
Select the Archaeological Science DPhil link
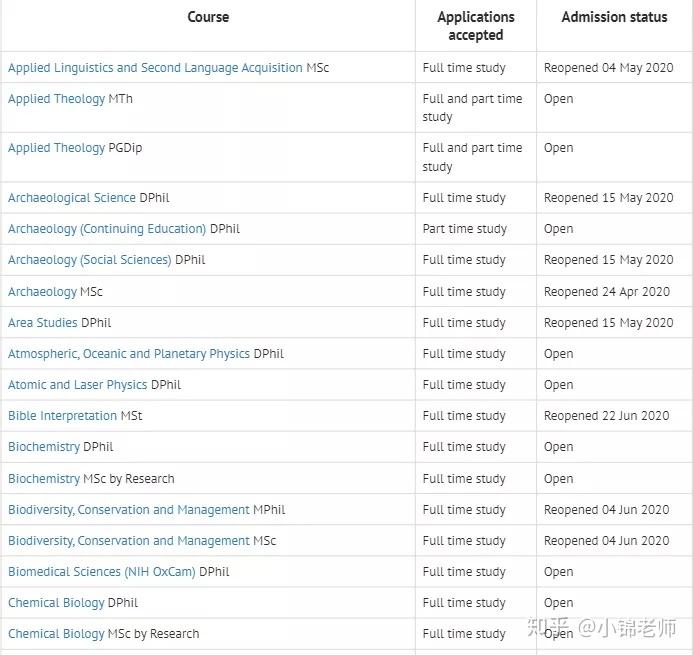[72, 198]
